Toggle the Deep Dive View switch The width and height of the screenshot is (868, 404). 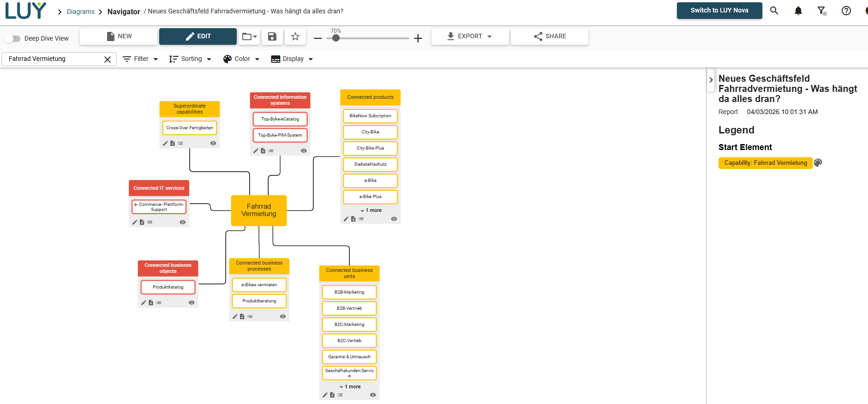pos(12,38)
